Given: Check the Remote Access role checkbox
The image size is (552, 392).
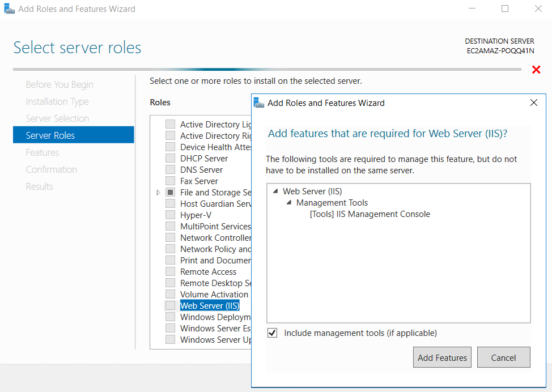Looking at the screenshot, I should [x=171, y=271].
